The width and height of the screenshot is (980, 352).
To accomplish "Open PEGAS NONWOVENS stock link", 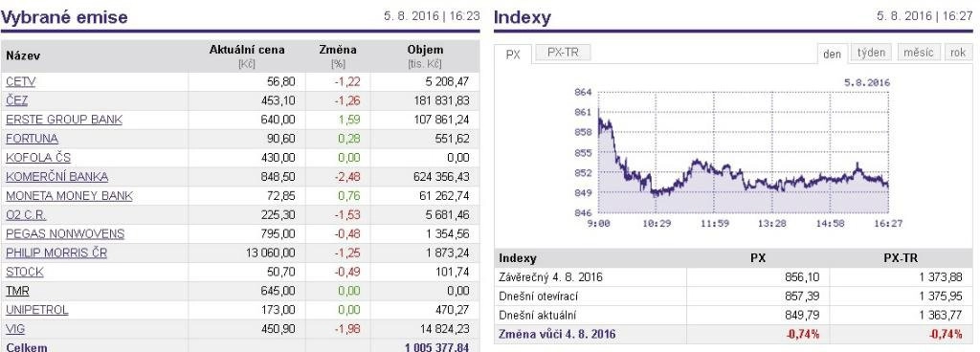I will pyautogui.click(x=65, y=234).
